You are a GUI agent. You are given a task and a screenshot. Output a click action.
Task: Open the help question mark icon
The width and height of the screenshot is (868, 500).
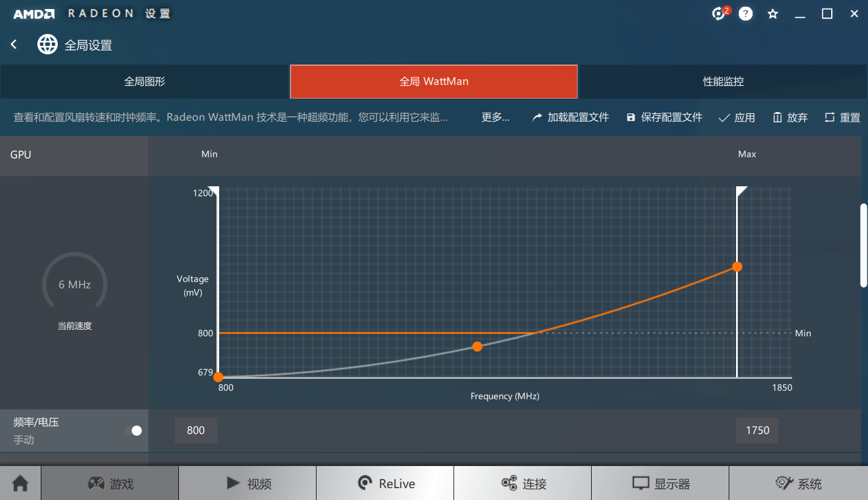746,14
